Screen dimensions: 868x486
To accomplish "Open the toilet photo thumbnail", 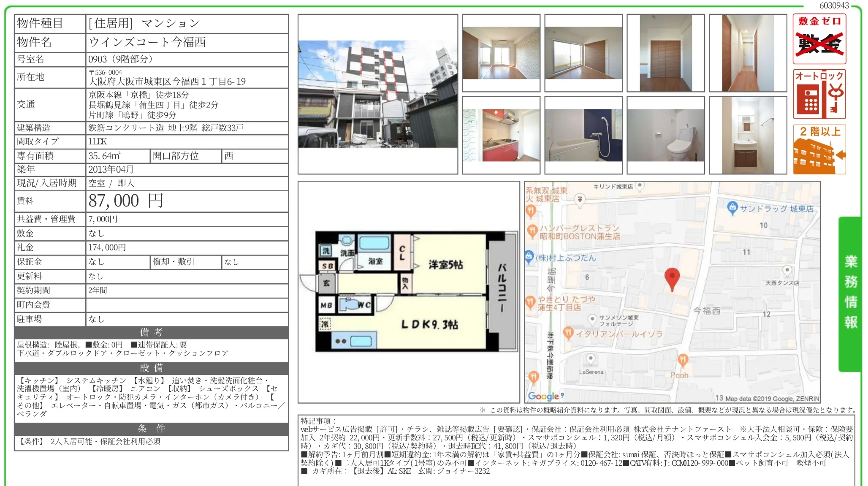I will [665, 135].
